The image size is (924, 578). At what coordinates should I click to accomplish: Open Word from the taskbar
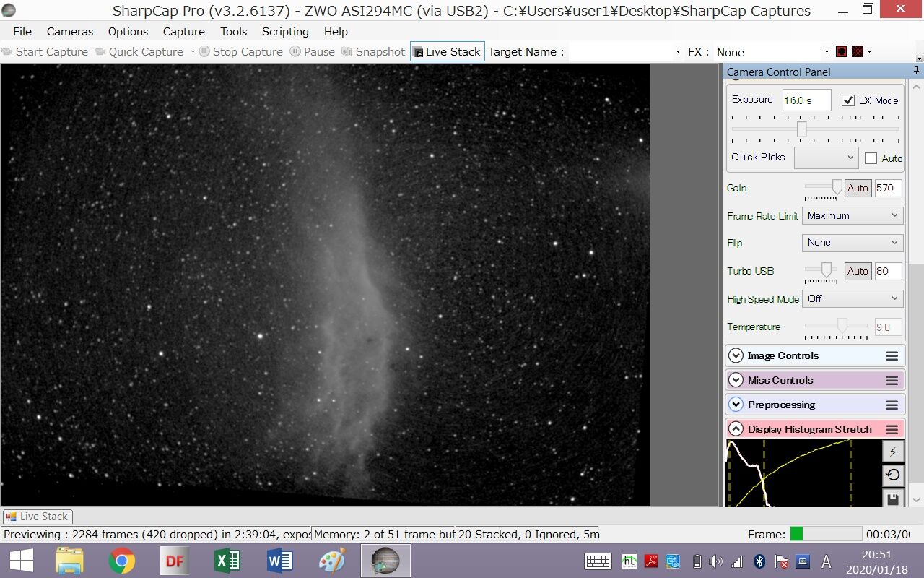coord(279,561)
